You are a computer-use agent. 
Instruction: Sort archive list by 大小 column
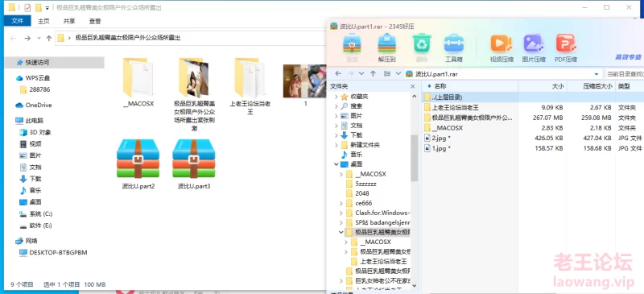[543, 86]
